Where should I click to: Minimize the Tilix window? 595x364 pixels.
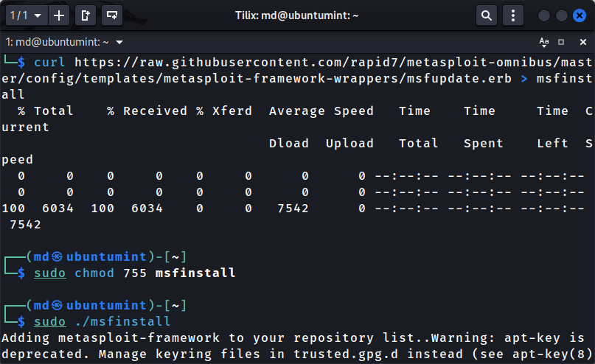tap(544, 15)
